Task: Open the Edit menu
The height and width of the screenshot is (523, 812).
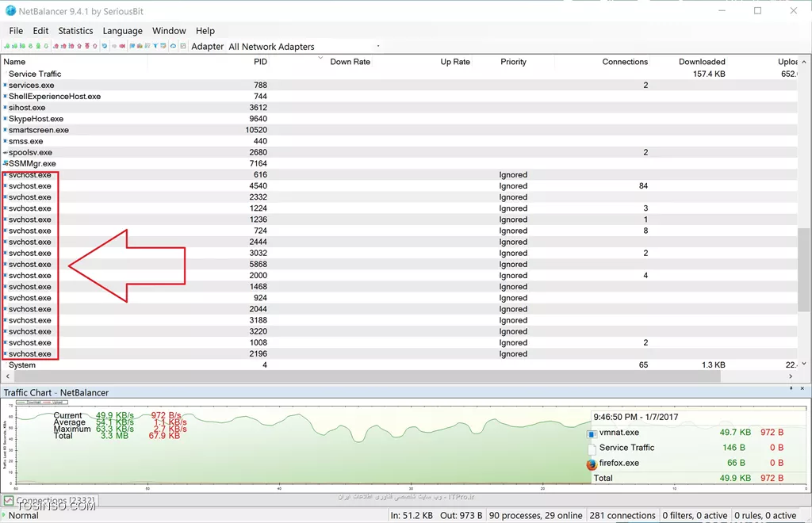Action: (x=40, y=31)
